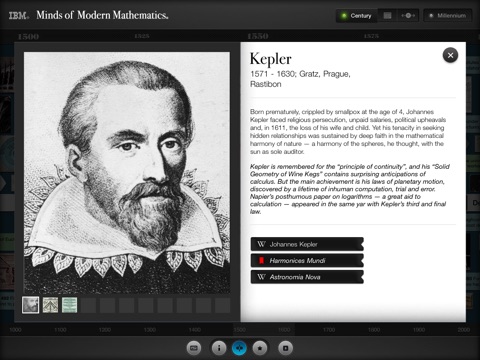Open the Astronomia Nova Wikipedia link
The height and width of the screenshot is (360, 480).
(307, 277)
